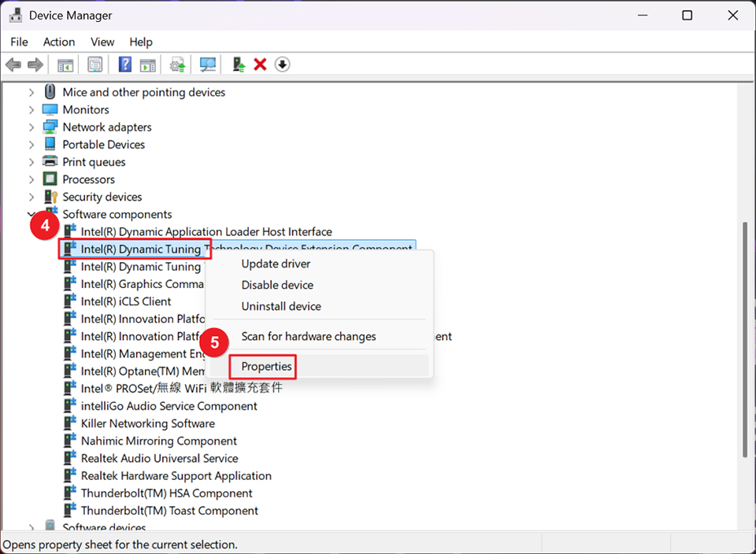Screen dimensions: 756x554
Task: Select Intel(R) Graphics Command item
Action: [x=143, y=284]
